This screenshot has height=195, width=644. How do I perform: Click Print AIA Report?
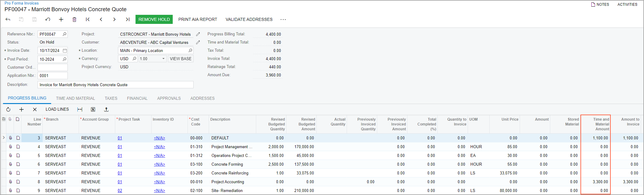click(x=198, y=19)
